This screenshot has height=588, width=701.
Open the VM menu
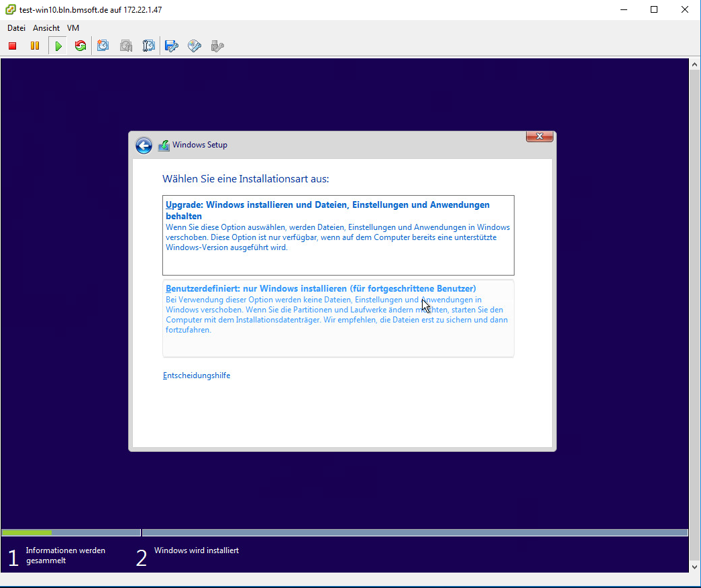[x=73, y=28]
